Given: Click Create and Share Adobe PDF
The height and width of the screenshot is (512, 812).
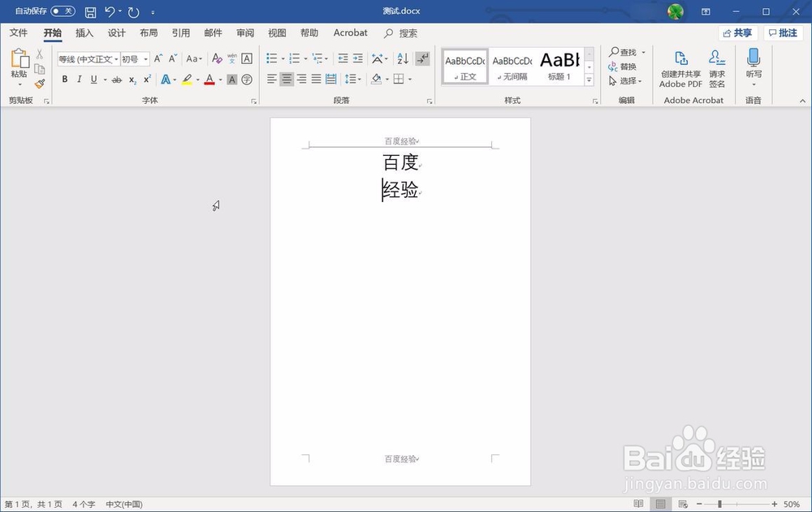Looking at the screenshot, I should tap(681, 69).
